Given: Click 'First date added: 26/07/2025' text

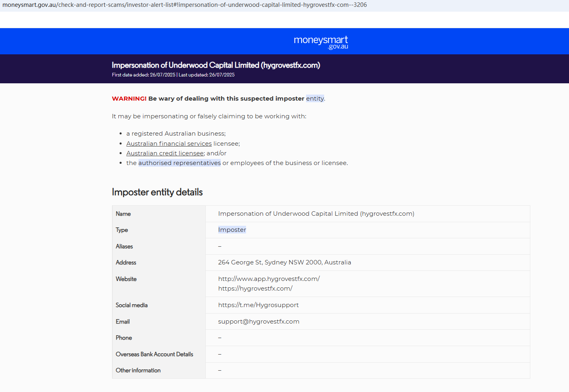Looking at the screenshot, I should pyautogui.click(x=143, y=75).
